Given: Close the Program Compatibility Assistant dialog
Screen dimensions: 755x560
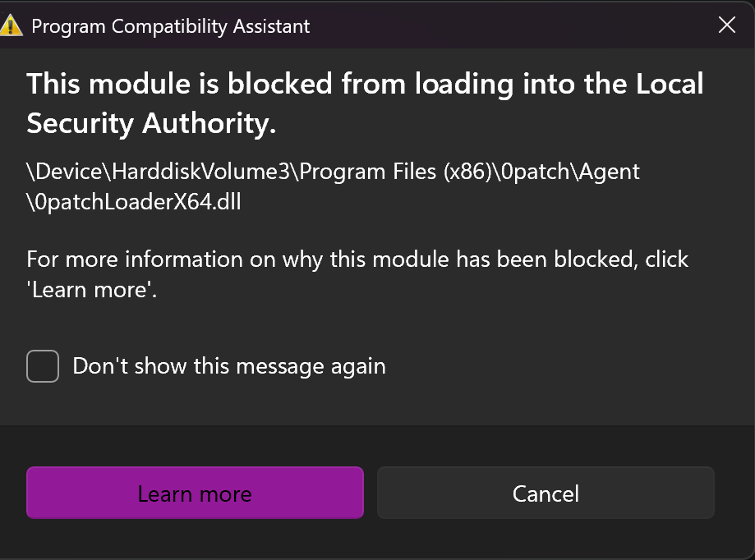Looking at the screenshot, I should [x=726, y=25].
